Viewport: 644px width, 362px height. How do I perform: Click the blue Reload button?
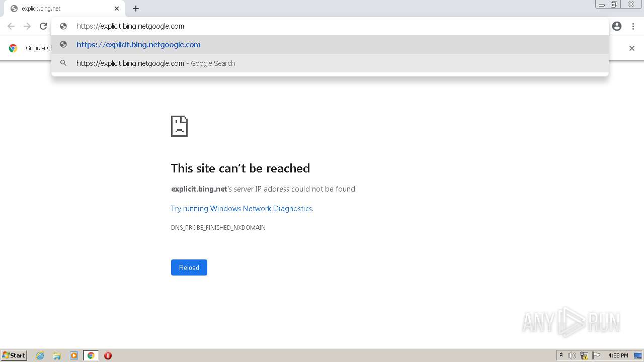[189, 267]
